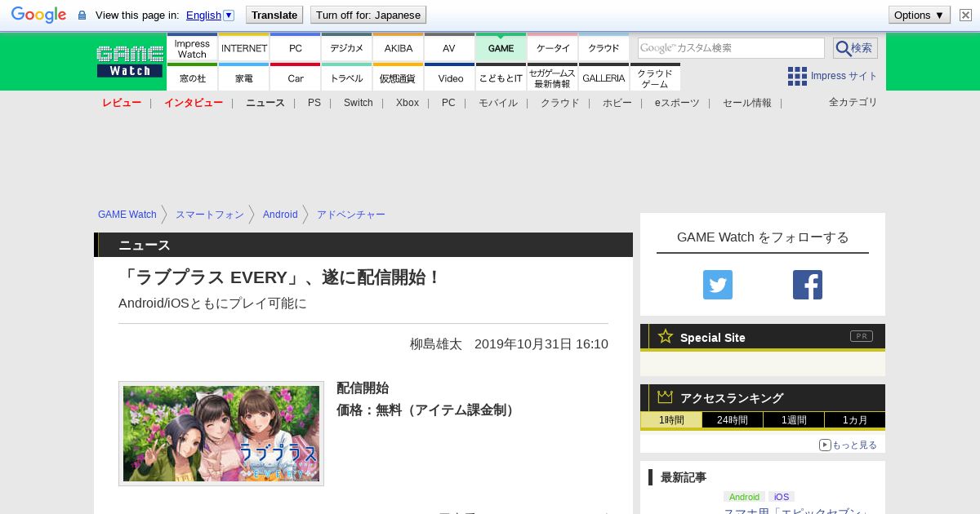Open the AKIBA tab

(399, 47)
